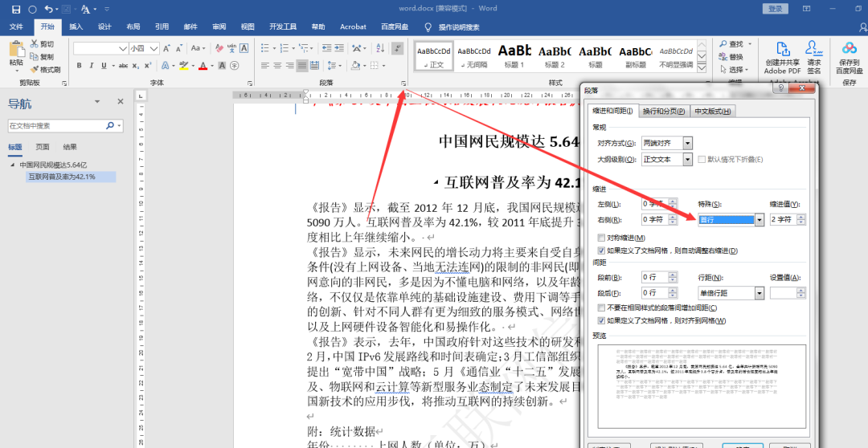Click the Phonetic Guide (wén) icon
868x448 pixels.
(x=232, y=49)
